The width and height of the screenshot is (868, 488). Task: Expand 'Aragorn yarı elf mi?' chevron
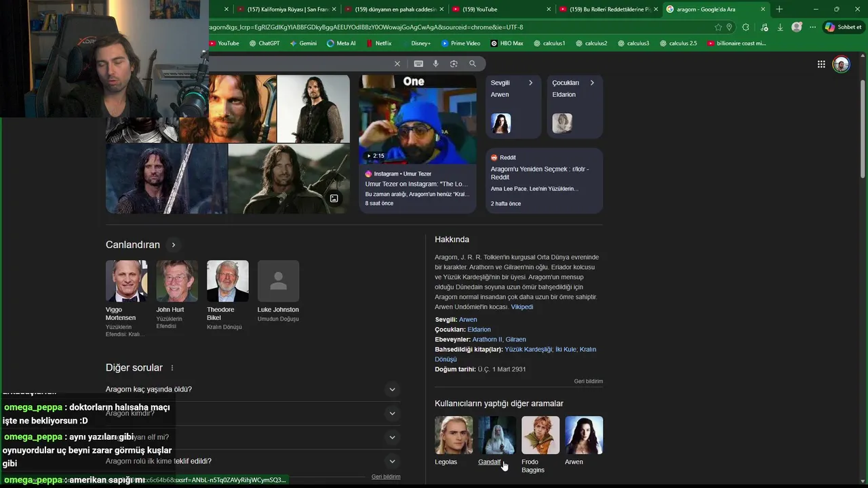tap(392, 437)
